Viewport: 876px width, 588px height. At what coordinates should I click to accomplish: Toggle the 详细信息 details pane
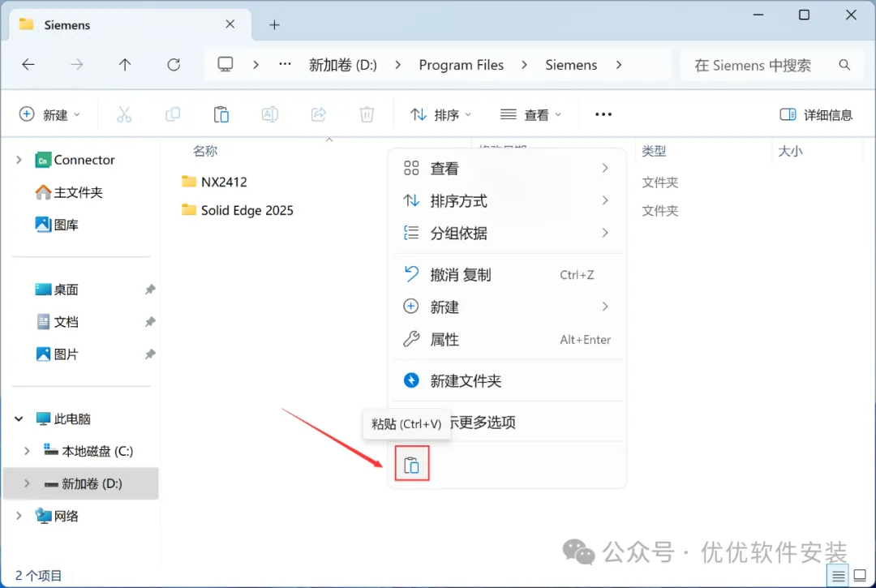point(816,115)
